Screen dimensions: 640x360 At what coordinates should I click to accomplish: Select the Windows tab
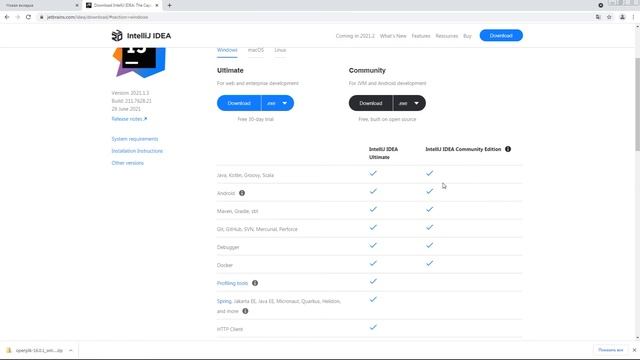(227, 50)
